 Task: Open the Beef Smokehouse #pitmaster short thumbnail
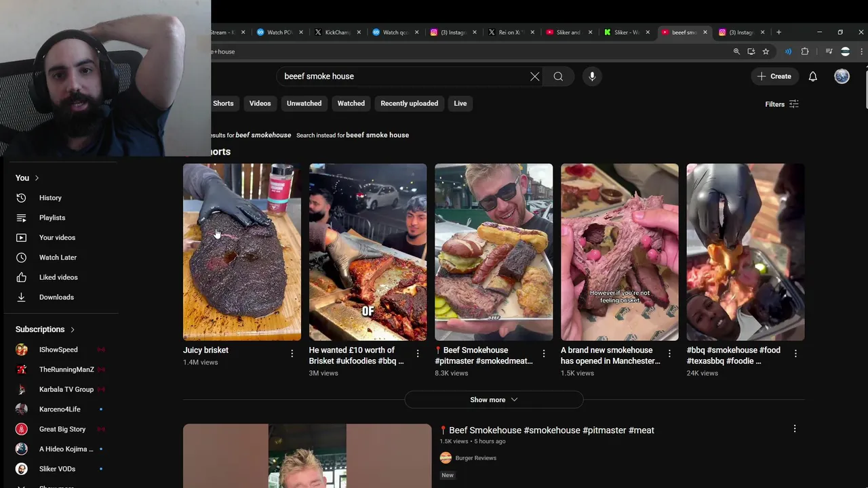(494, 252)
